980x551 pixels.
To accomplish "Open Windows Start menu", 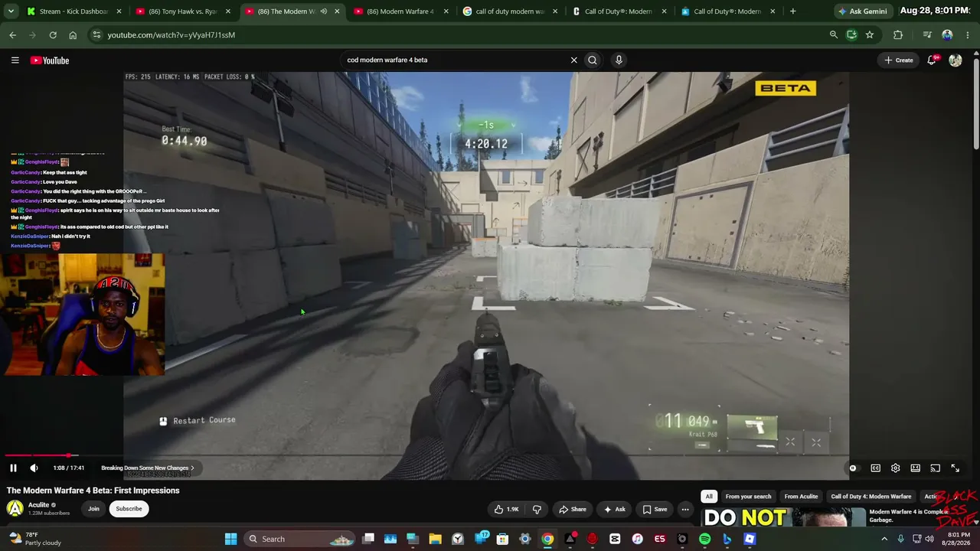I will pyautogui.click(x=230, y=539).
